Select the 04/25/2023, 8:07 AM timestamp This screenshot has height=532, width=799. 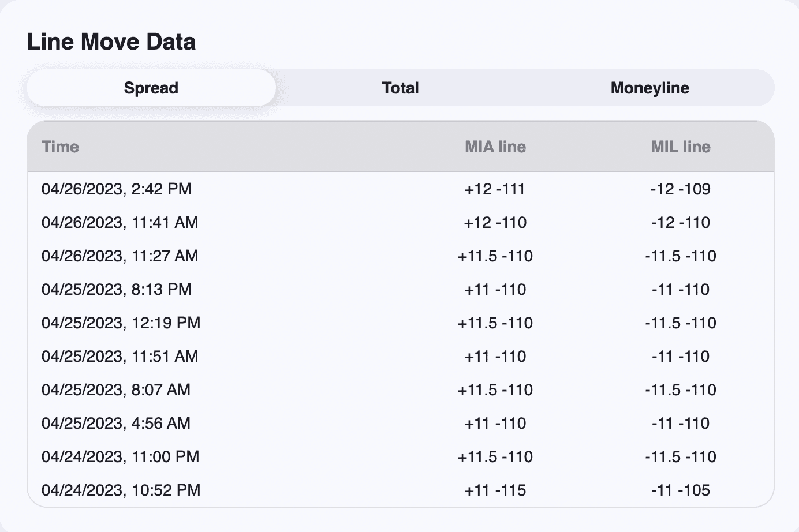[x=116, y=390]
